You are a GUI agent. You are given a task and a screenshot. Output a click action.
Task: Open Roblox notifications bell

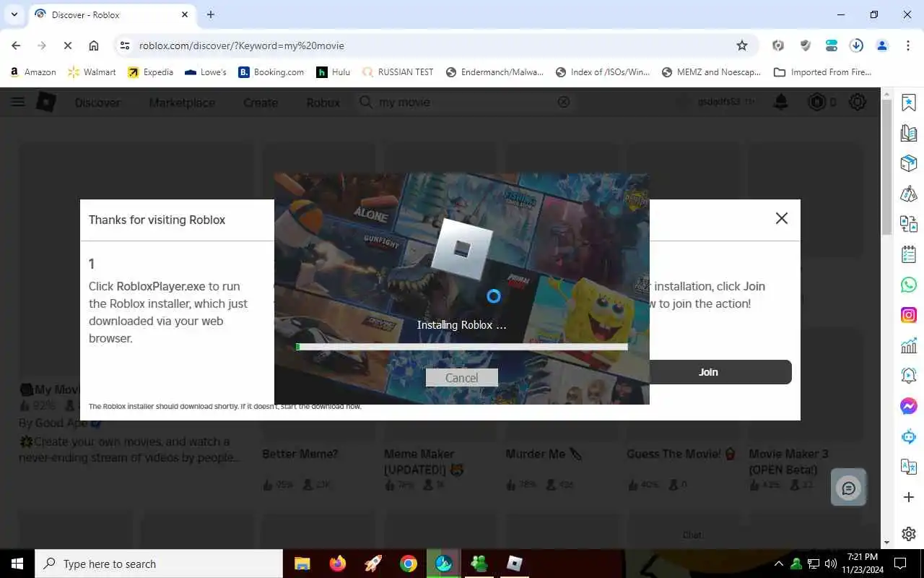pyautogui.click(x=780, y=102)
